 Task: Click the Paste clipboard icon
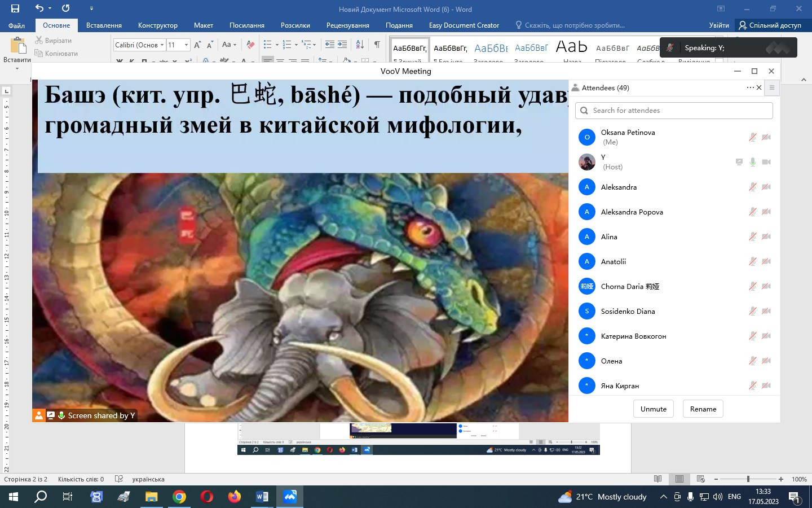(x=17, y=46)
